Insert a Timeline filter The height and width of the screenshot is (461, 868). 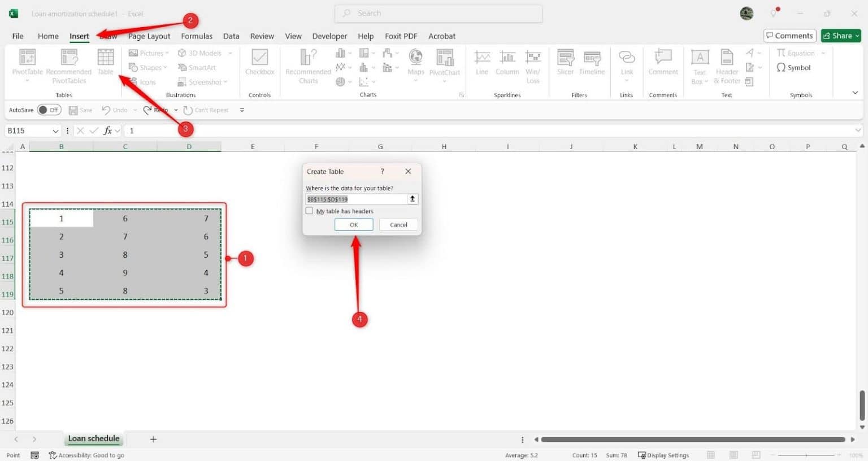pyautogui.click(x=592, y=63)
